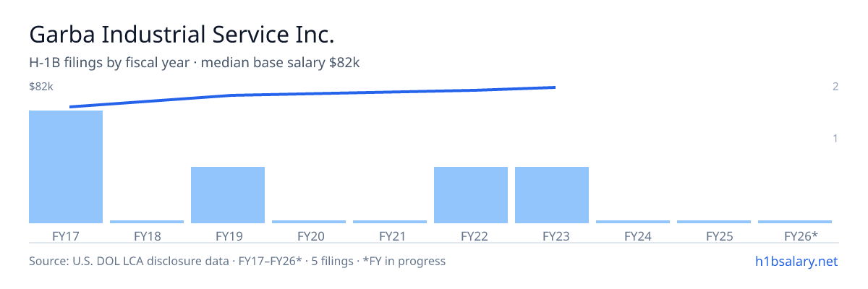The width and height of the screenshot is (868, 289).
Task: Select the FY23 filings bar
Action: click(x=552, y=195)
